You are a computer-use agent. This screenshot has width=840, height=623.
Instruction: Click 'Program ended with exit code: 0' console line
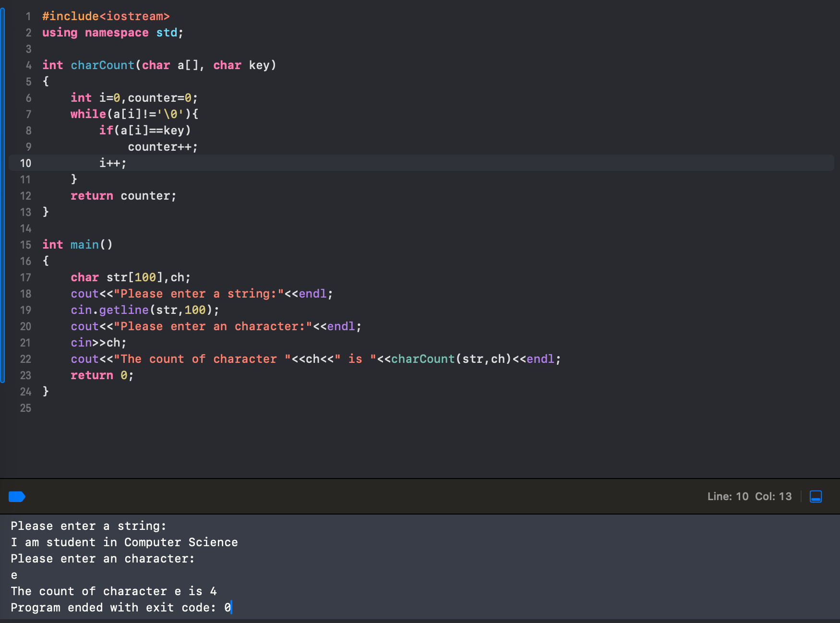(x=121, y=608)
